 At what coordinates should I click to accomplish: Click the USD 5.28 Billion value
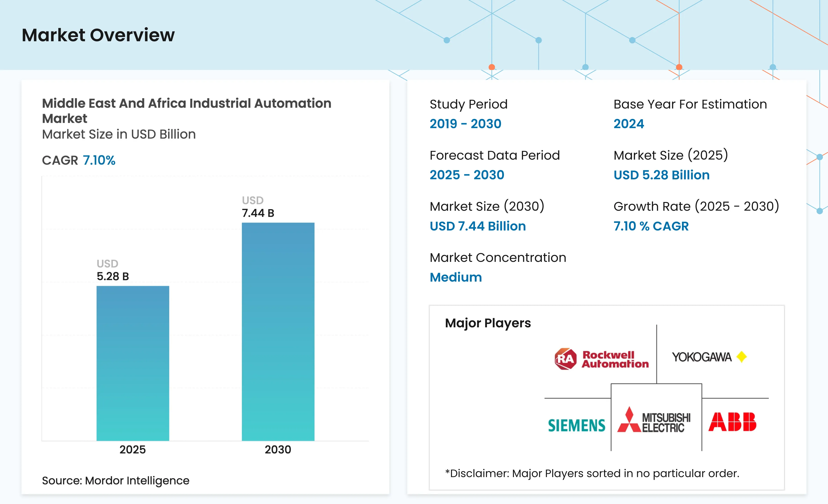point(661,175)
